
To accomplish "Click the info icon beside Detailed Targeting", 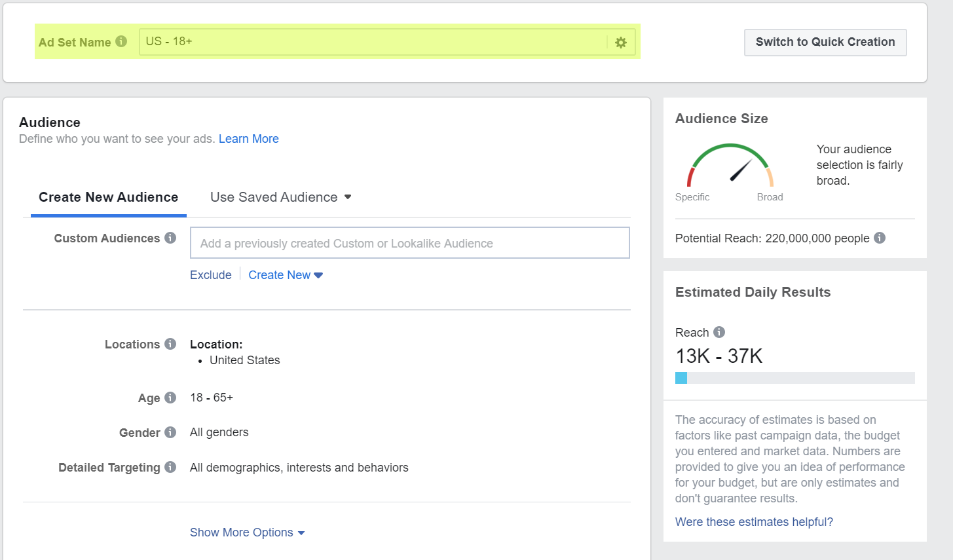I will coord(170,467).
